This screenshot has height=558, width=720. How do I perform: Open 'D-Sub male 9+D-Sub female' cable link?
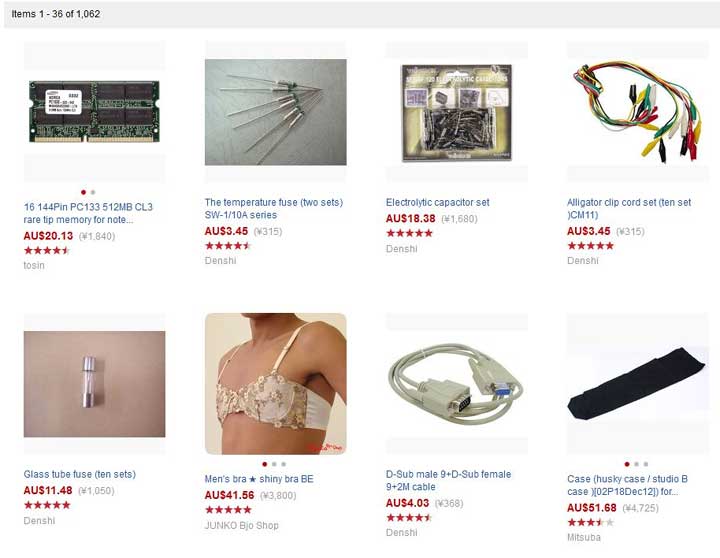pyautogui.click(x=448, y=480)
